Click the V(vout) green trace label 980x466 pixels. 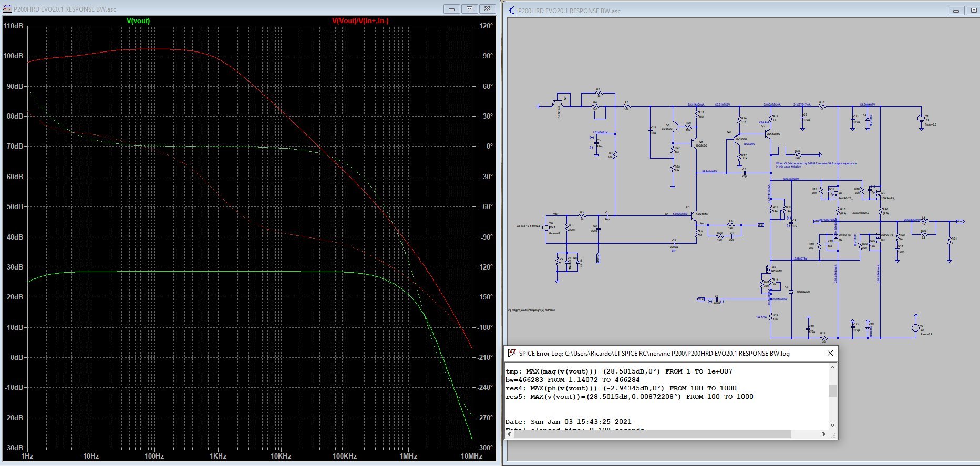(138, 21)
